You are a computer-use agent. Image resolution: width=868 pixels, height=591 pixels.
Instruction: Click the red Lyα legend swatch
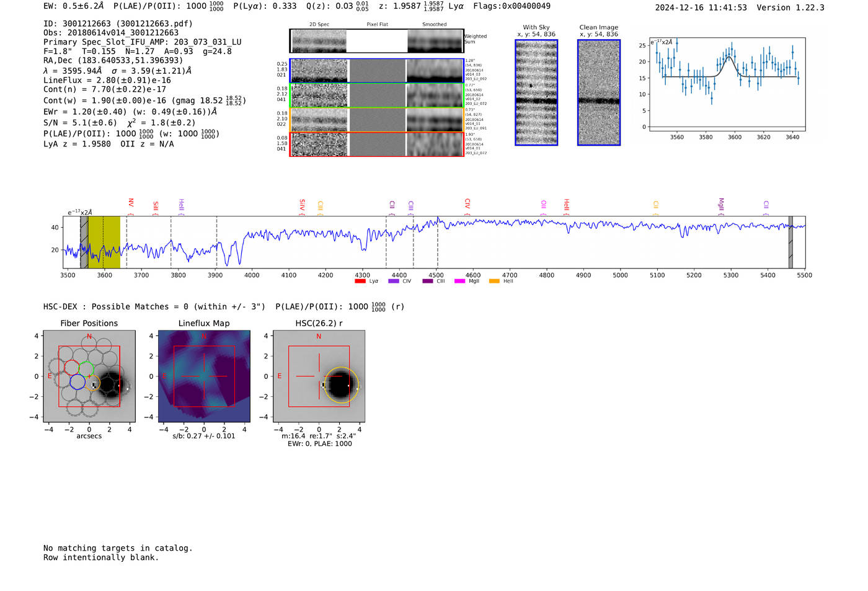point(360,282)
